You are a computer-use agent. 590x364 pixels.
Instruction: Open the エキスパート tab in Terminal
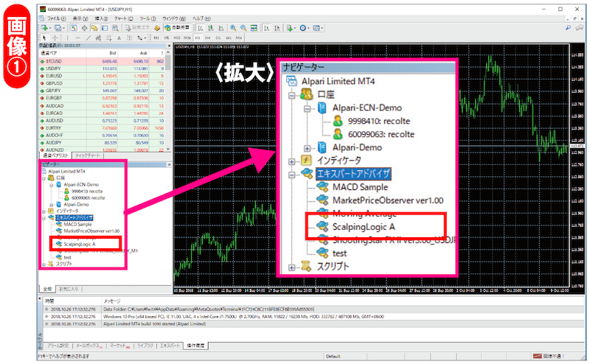(170, 345)
